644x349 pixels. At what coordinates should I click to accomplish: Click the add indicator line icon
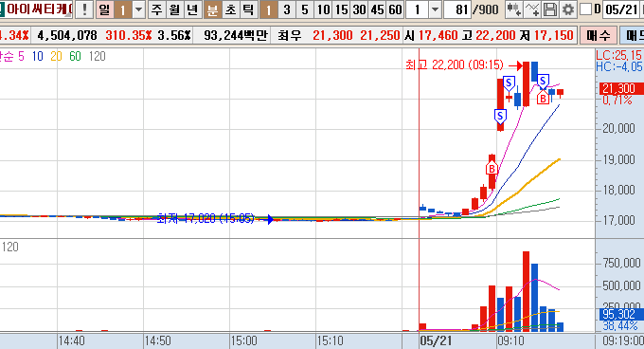[532, 9]
